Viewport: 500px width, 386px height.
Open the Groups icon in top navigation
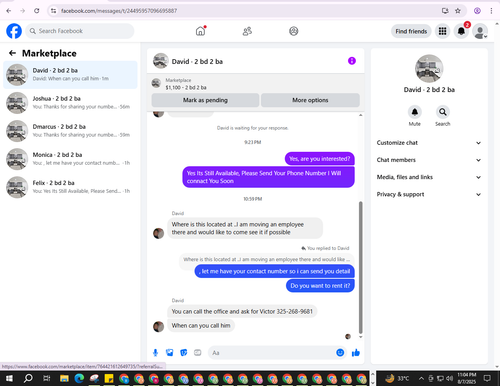click(293, 31)
